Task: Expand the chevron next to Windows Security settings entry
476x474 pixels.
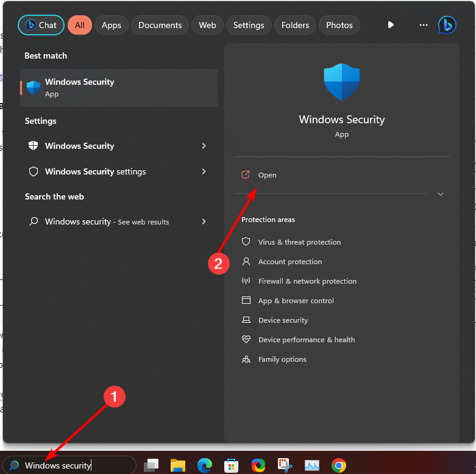Action: coord(204,171)
